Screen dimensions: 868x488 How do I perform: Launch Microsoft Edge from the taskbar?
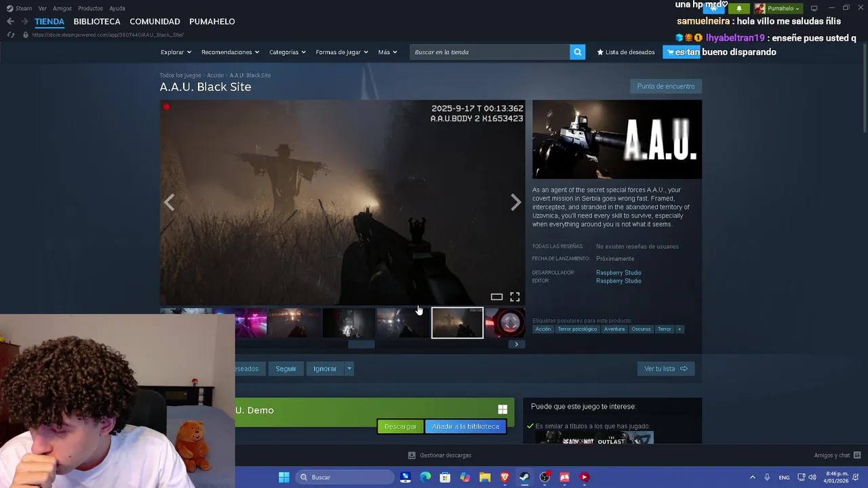425,477
